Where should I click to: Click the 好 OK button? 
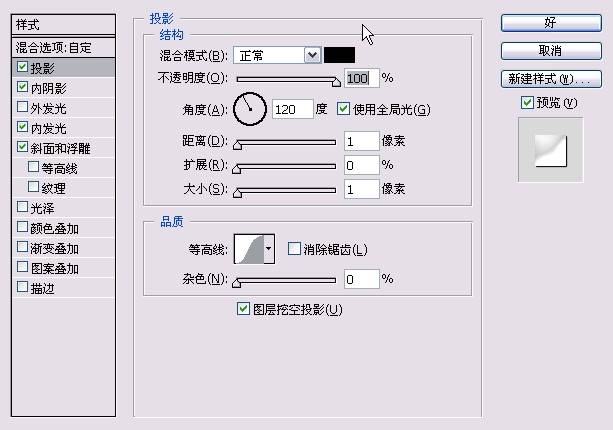(x=551, y=23)
